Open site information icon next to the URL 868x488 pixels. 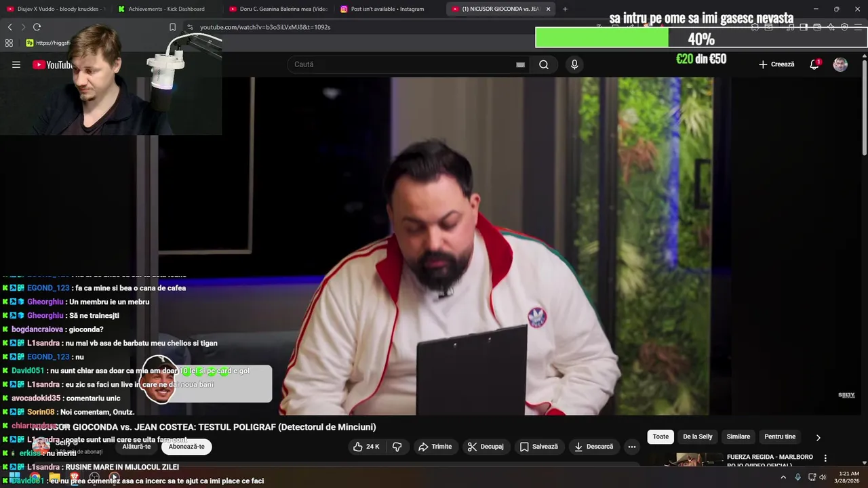[x=190, y=27]
